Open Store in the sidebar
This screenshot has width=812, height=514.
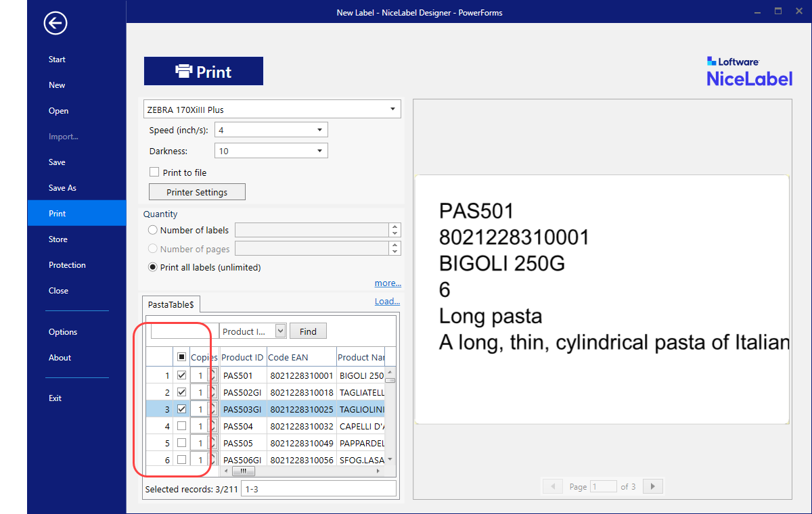point(58,239)
